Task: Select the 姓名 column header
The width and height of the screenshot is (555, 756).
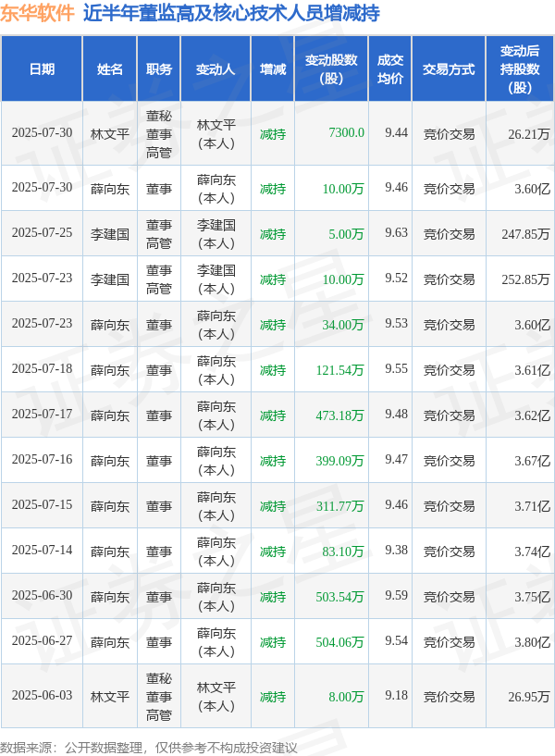Action: [x=110, y=69]
